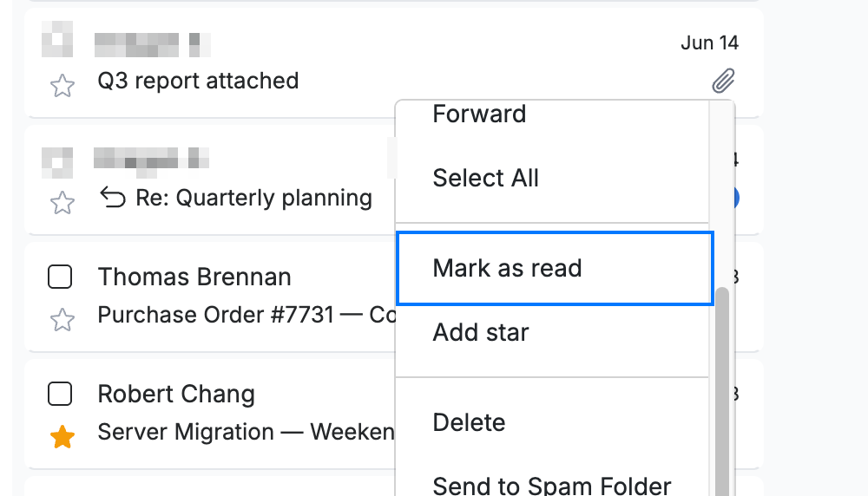Check the Thomas Brennan email checkbox
The image size is (868, 496).
(x=60, y=277)
